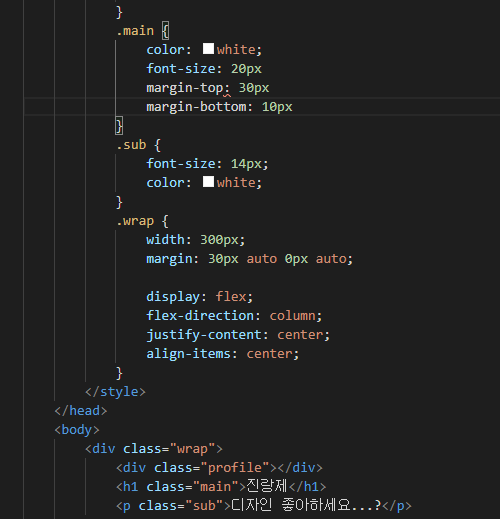Click the "sub" class value in p tag
Viewport: 500px width, 519px height.
click(x=204, y=506)
